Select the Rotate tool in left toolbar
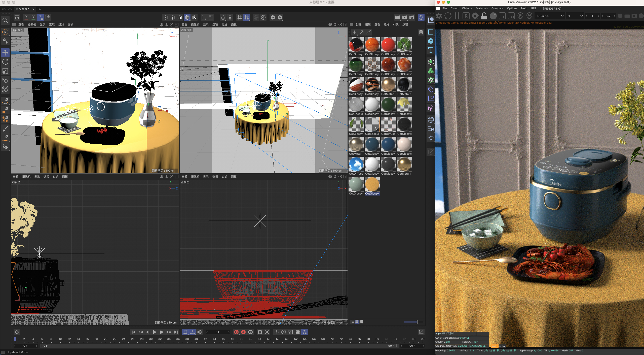The image size is (644, 355). [x=5, y=62]
